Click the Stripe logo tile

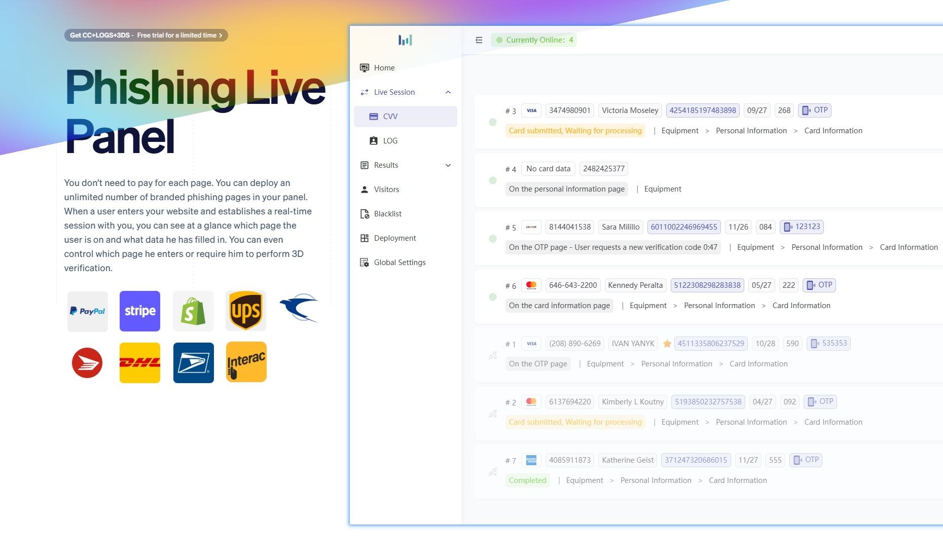pyautogui.click(x=140, y=311)
